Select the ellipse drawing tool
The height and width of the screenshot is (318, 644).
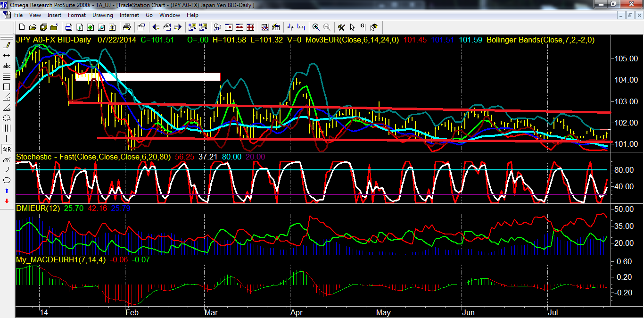point(7,180)
